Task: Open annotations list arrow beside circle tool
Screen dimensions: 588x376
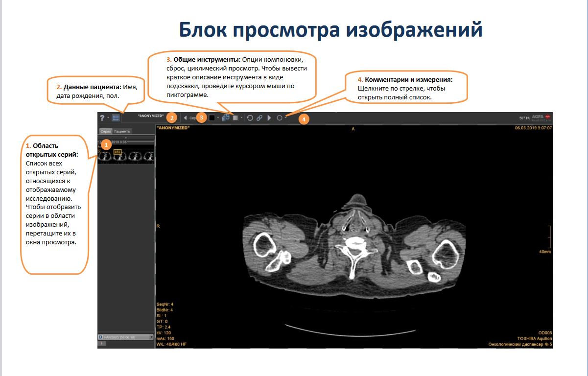Action: pos(286,117)
